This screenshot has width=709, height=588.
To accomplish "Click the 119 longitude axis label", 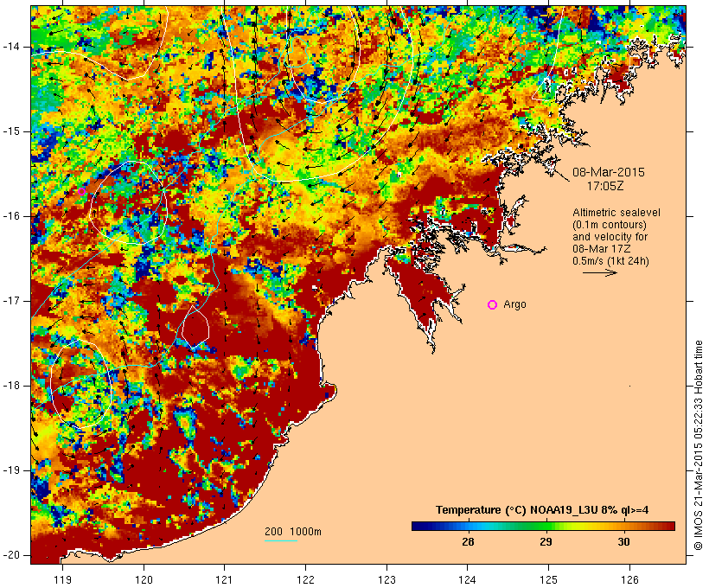I will click(62, 579).
